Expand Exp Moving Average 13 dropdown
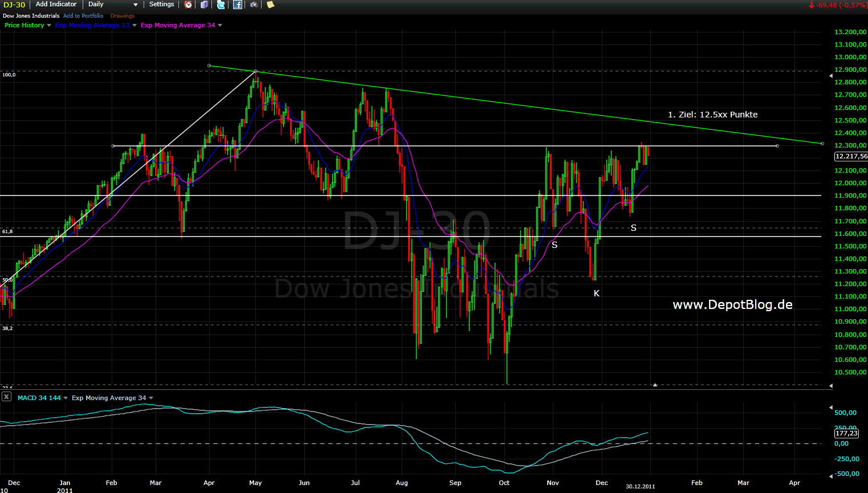 pyautogui.click(x=135, y=26)
